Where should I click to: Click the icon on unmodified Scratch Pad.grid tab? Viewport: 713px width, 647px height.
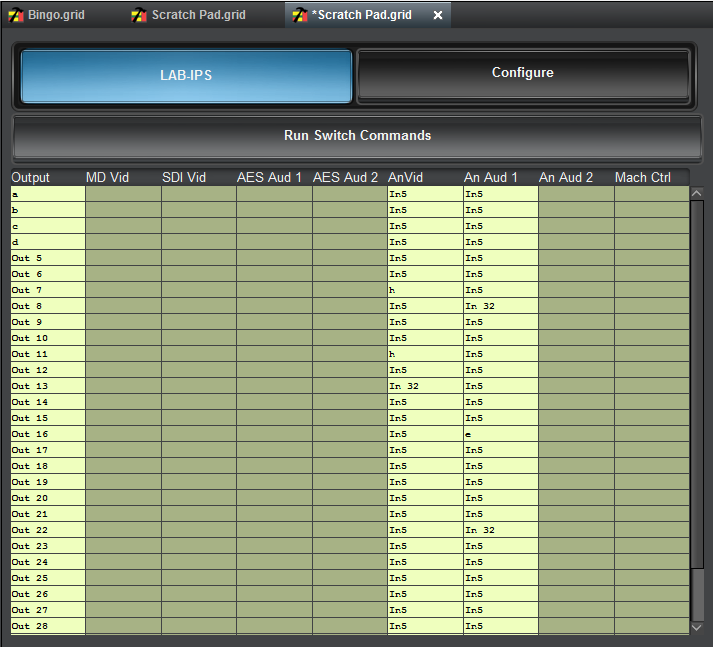pos(139,15)
